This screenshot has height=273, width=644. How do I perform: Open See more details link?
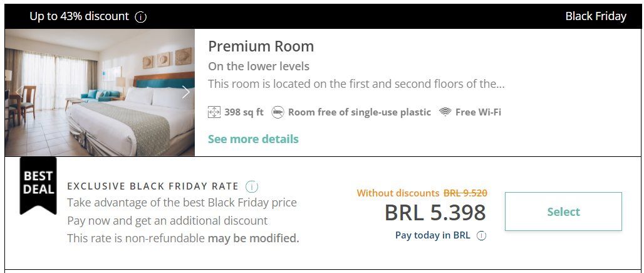tap(253, 139)
